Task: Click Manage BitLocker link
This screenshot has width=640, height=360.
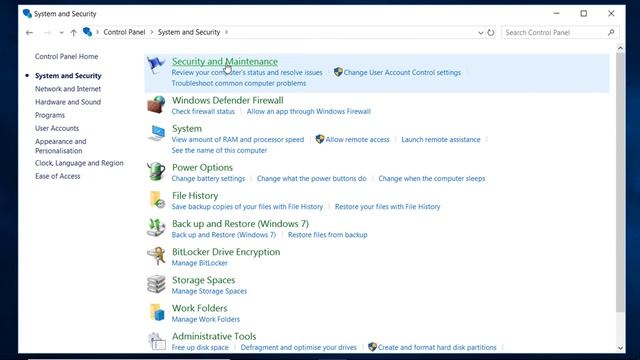Action: 200,263
